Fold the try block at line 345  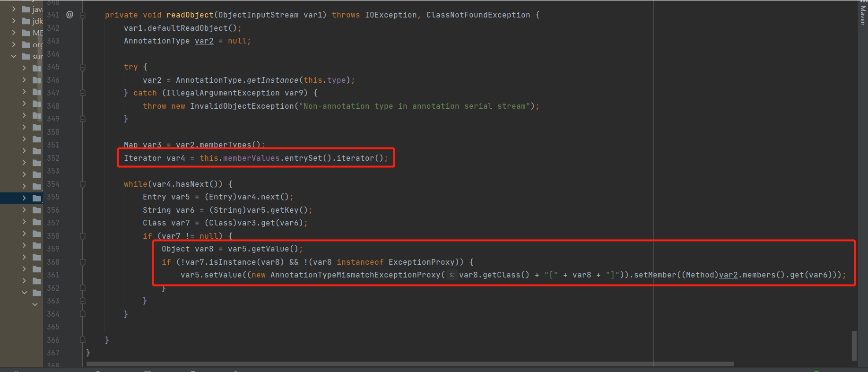(x=83, y=67)
